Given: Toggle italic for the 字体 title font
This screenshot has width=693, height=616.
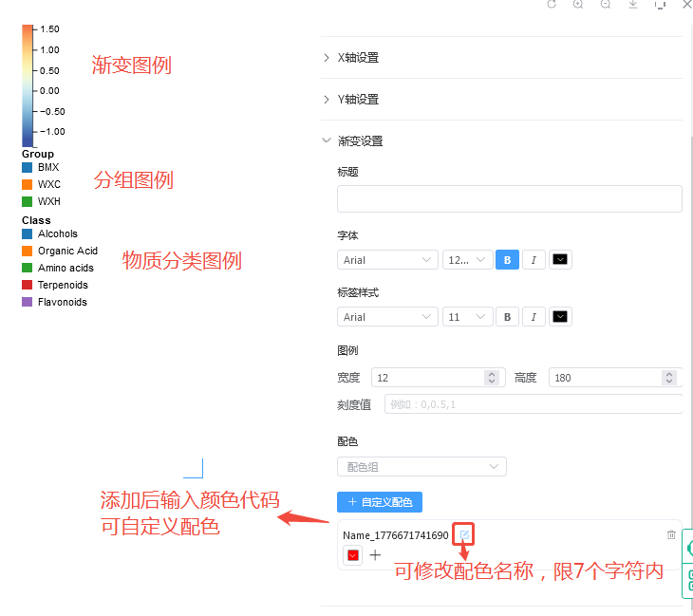Looking at the screenshot, I should click(534, 260).
